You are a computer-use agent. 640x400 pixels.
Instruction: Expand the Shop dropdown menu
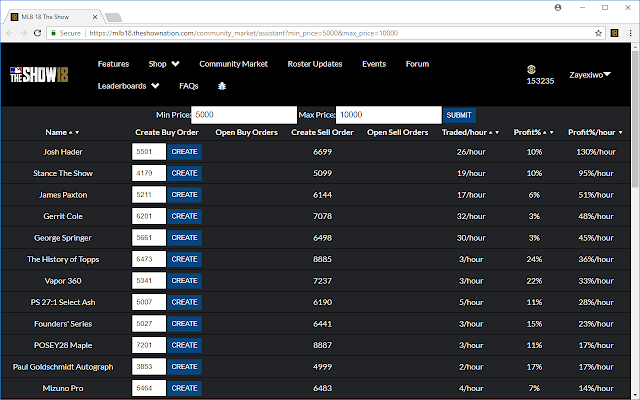click(x=164, y=64)
